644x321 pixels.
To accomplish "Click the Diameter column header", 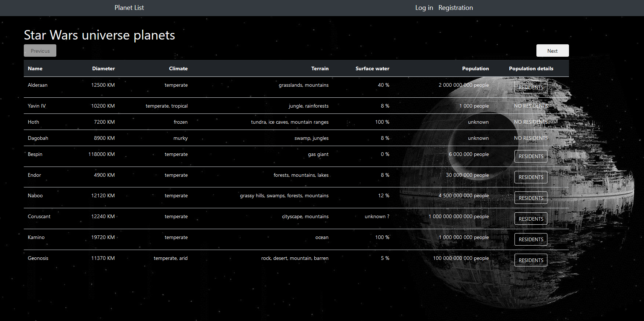I will tap(104, 68).
